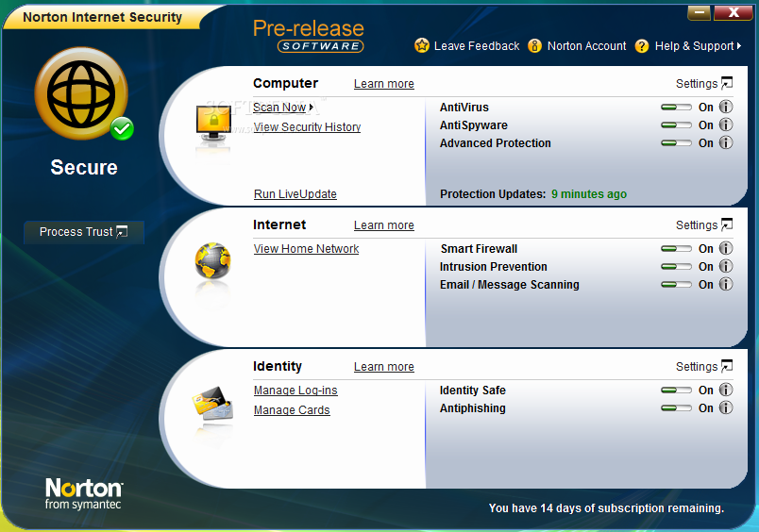Close the Norton Internet Security window
Image resolution: width=759 pixels, height=532 pixels.
coord(734,13)
